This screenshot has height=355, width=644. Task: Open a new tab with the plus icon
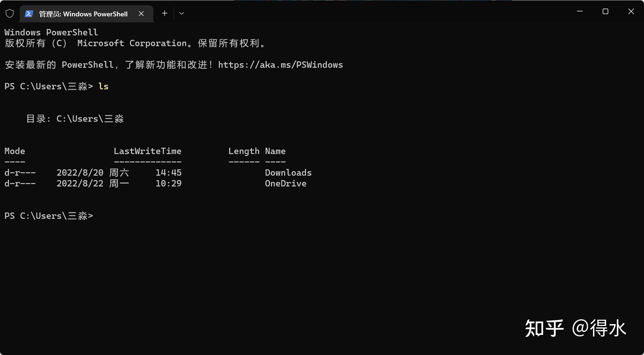(164, 13)
